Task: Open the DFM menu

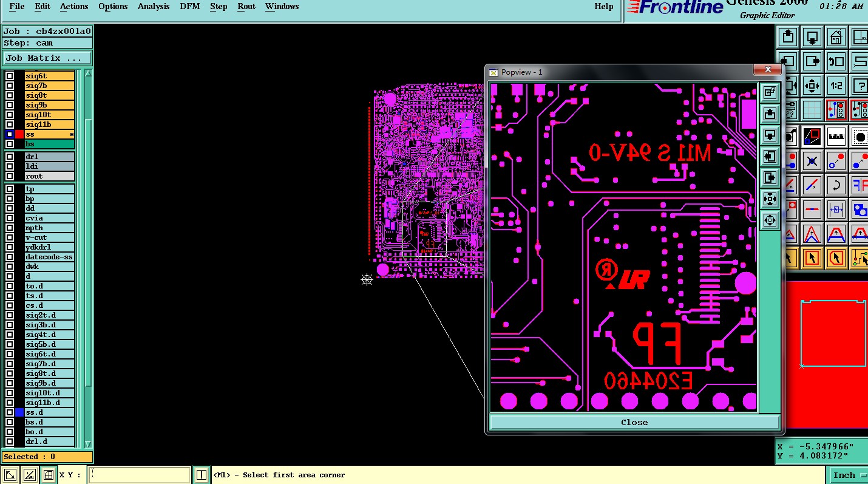Action: pos(190,6)
